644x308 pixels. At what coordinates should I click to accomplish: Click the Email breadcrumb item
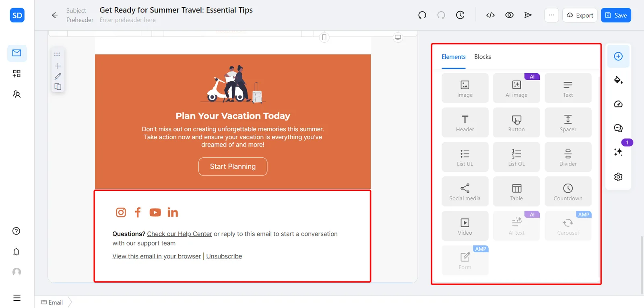[52, 302]
